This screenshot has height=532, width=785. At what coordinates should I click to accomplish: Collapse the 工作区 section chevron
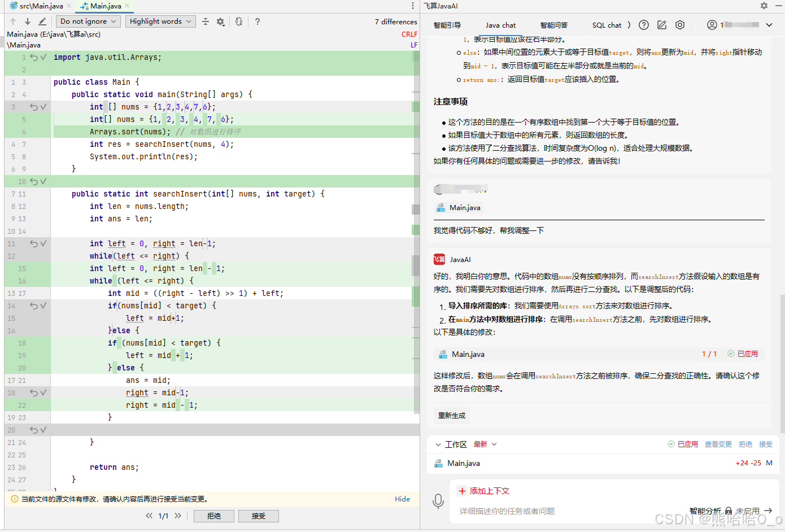point(438,444)
